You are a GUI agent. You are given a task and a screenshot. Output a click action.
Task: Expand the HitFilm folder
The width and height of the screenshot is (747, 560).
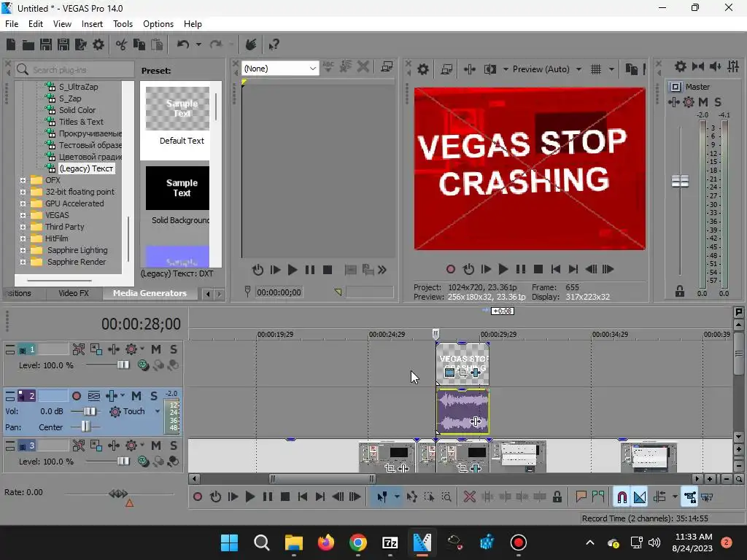23,238
